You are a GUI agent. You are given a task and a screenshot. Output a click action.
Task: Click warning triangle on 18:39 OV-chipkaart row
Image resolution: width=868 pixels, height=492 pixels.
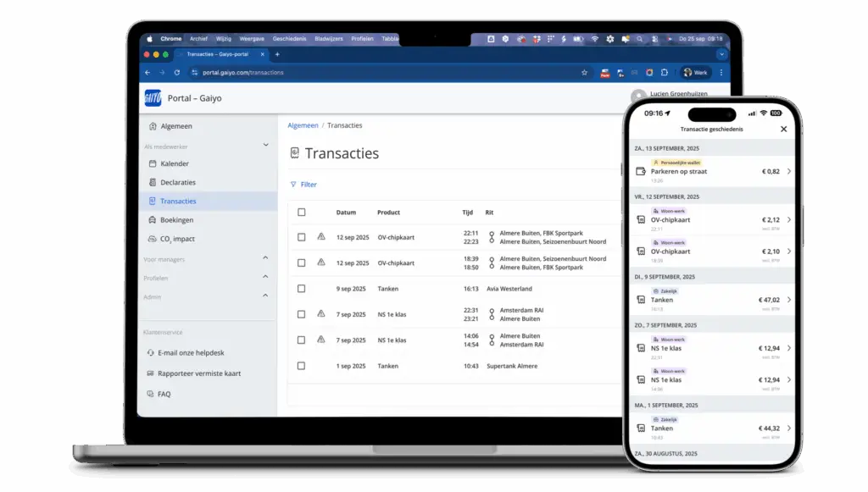[x=321, y=262]
